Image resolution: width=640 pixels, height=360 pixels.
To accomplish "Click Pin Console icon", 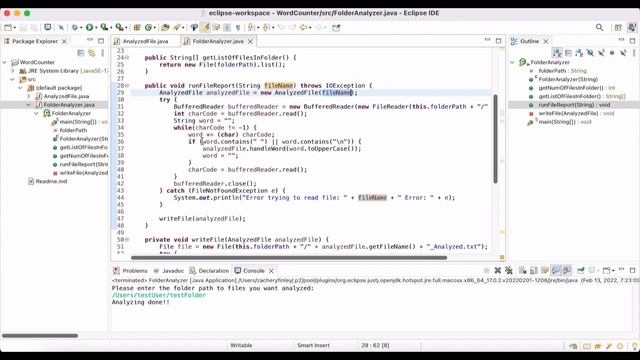I will click(x=581, y=270).
